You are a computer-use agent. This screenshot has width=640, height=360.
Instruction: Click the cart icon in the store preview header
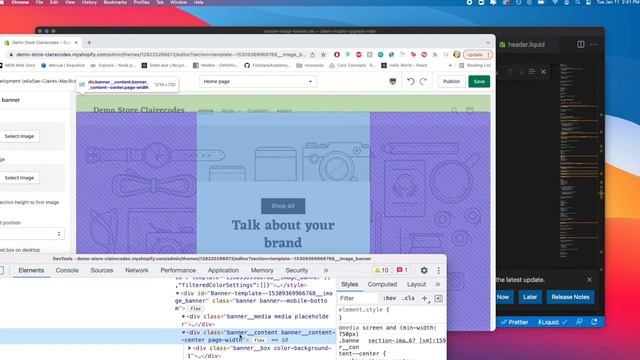(470, 110)
